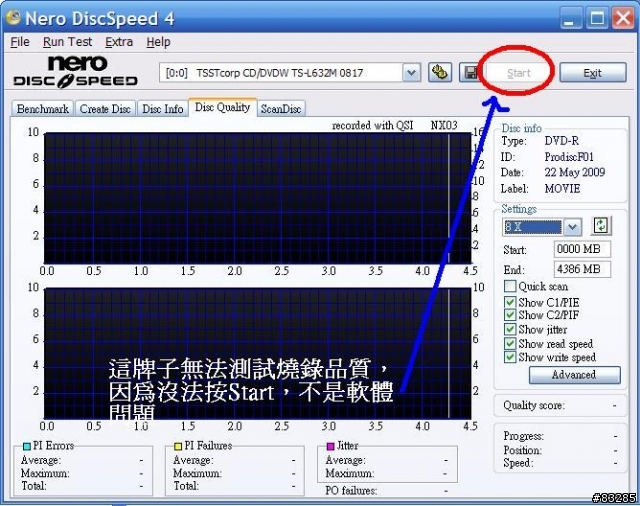
Task: Click the floppy disk save icon
Action: coord(470,73)
